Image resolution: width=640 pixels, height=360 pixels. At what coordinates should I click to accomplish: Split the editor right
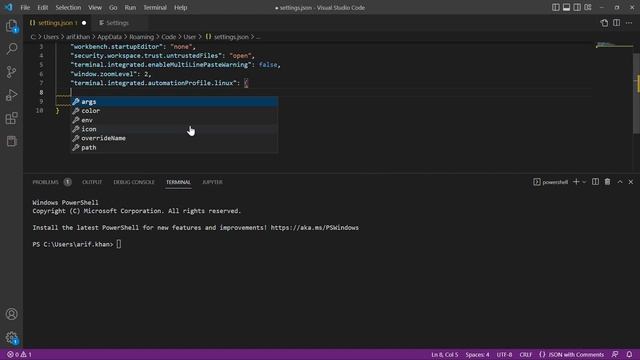(x=616, y=23)
